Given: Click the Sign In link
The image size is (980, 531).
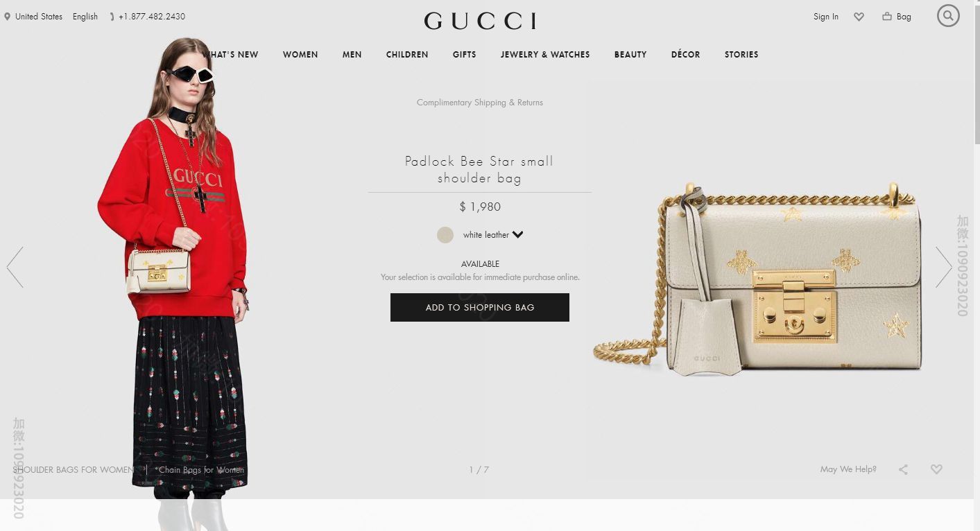Looking at the screenshot, I should click(x=825, y=17).
